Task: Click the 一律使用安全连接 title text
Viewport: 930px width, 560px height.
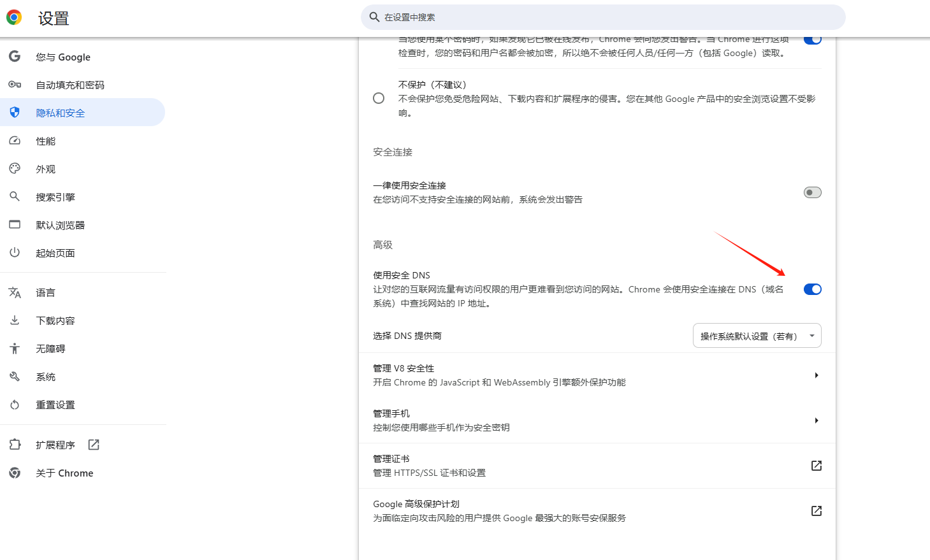Action: point(409,185)
